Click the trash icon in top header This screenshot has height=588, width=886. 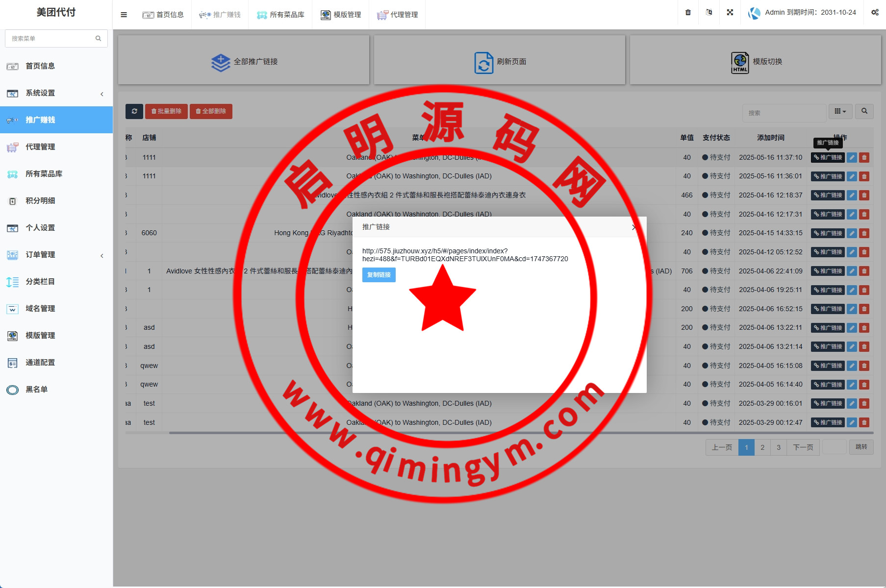point(688,13)
